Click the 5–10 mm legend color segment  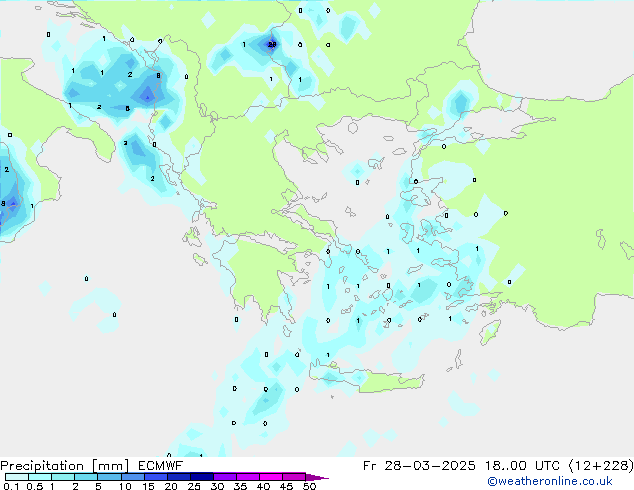(109, 477)
